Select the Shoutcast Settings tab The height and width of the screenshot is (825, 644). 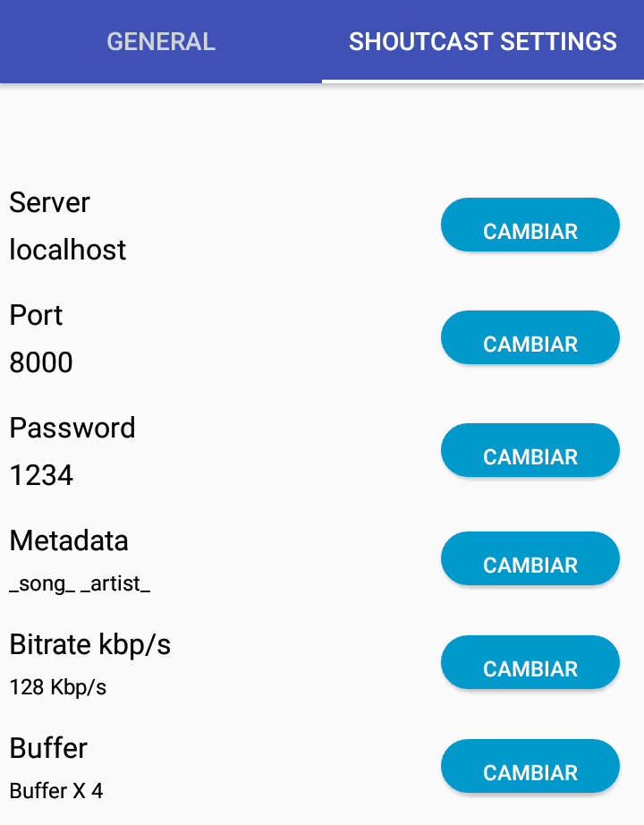coord(483,41)
